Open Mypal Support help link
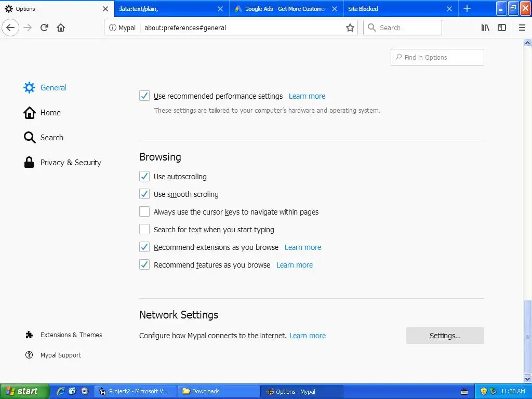 53,355
